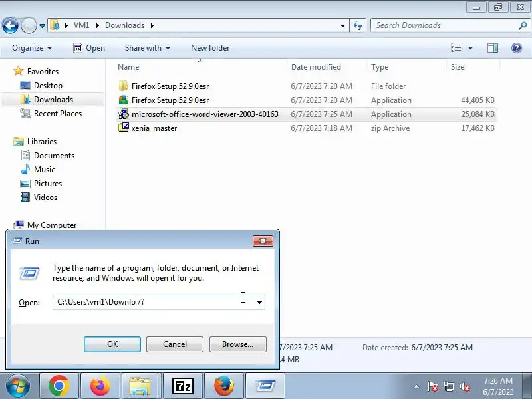Open address bar previous locations dropdown
Viewport: 532px width, 399px height.
tap(342, 25)
